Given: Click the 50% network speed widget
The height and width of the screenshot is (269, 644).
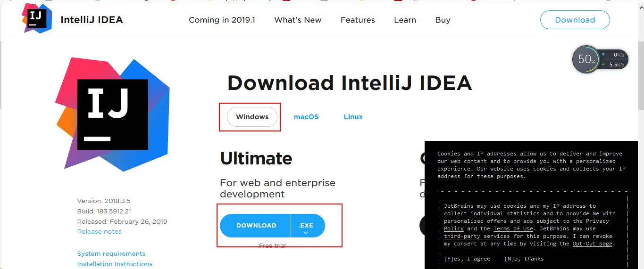Looking at the screenshot, I should [600, 59].
